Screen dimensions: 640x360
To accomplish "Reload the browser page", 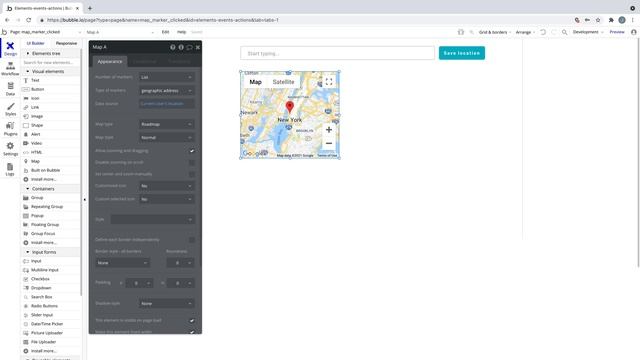I will pyautogui.click(x=29, y=20).
